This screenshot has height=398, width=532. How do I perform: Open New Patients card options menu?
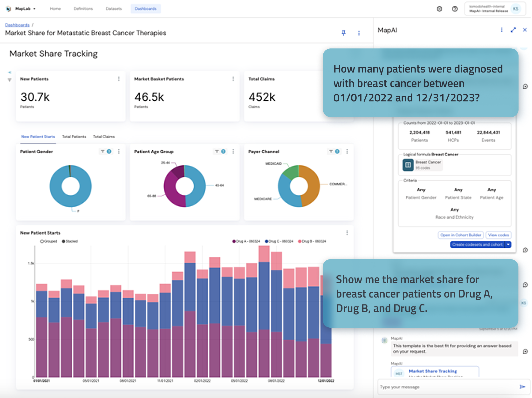coord(119,79)
